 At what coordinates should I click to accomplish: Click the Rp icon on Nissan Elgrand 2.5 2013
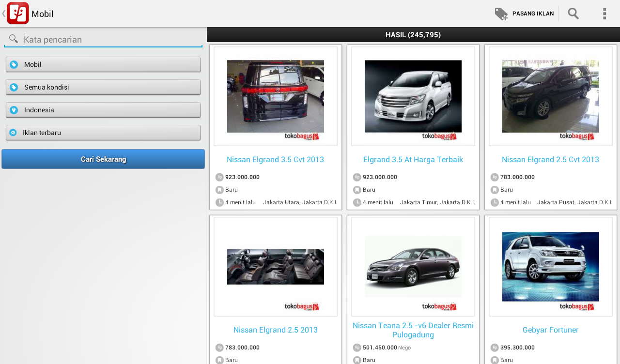[219, 348]
